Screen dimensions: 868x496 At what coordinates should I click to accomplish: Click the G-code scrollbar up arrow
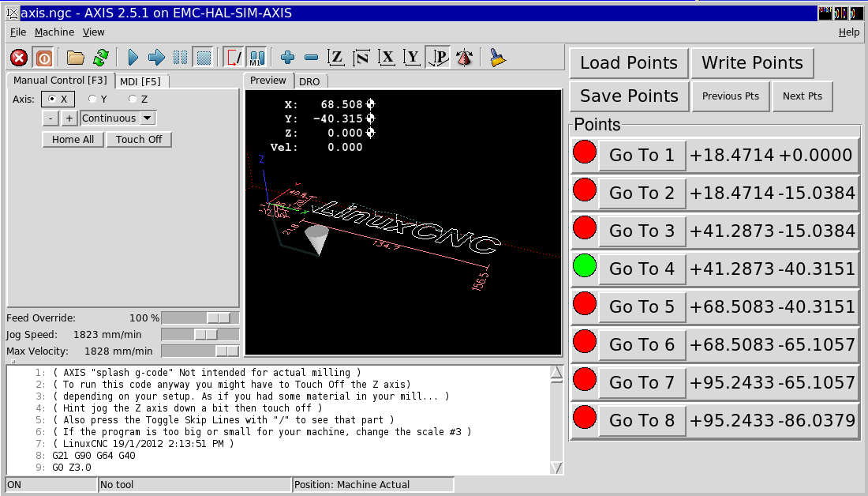tap(556, 373)
